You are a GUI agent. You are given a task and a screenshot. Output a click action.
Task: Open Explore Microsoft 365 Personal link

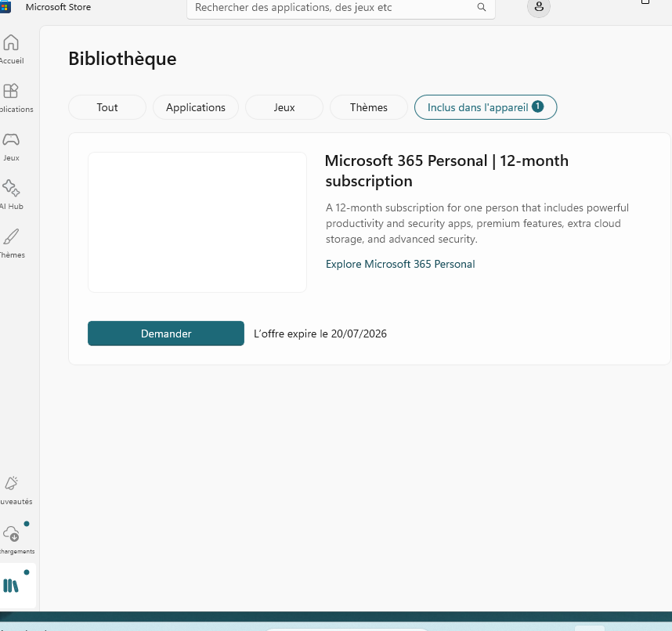(400, 264)
